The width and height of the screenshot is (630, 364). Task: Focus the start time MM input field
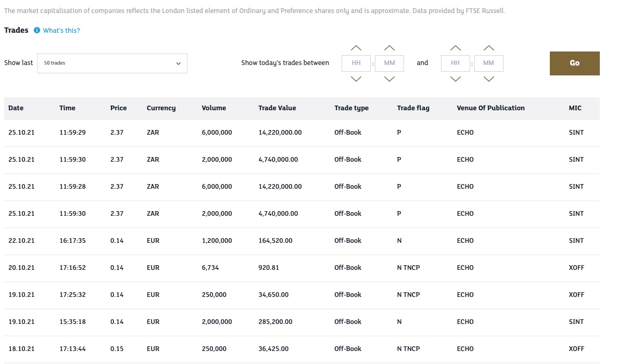389,63
